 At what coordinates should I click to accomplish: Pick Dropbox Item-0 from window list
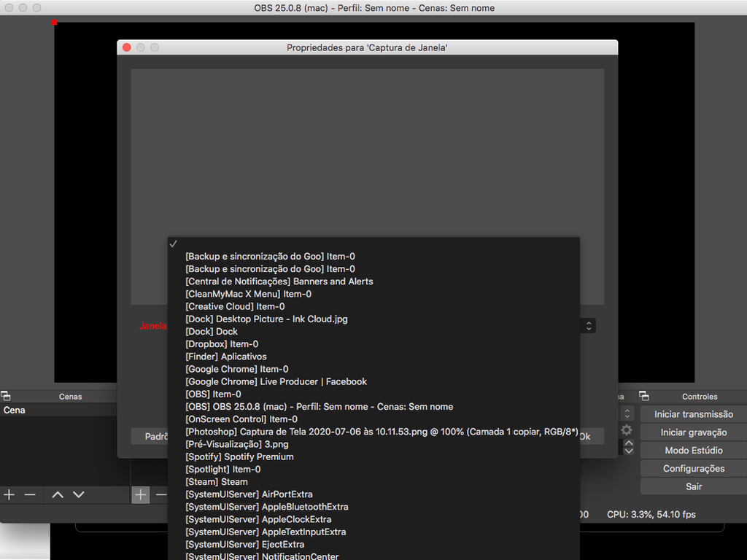(x=373, y=344)
